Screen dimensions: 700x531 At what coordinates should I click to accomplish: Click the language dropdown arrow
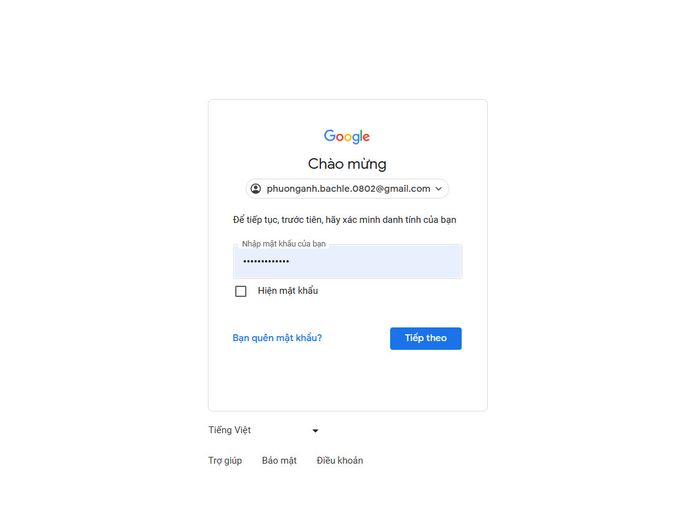coord(315,431)
